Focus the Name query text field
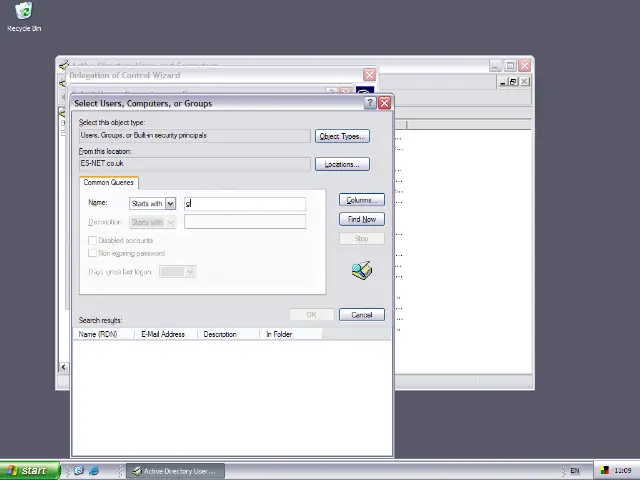 (x=245, y=203)
